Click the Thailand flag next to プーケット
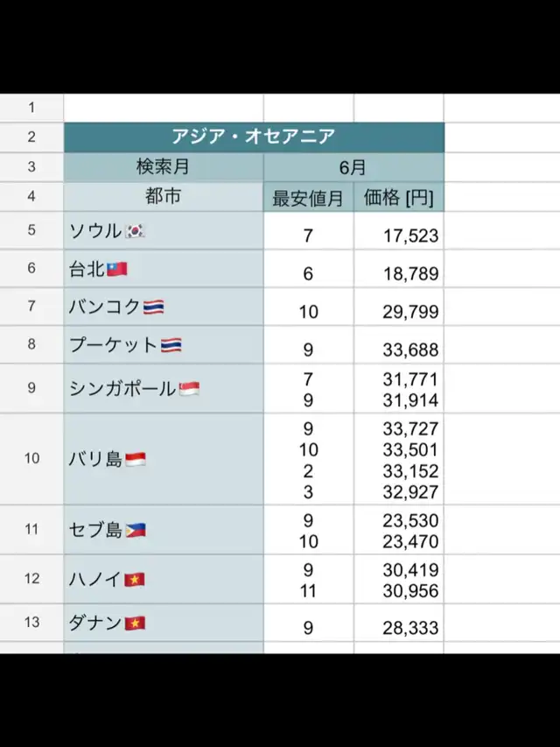The height and width of the screenshot is (747, 560). (x=171, y=345)
